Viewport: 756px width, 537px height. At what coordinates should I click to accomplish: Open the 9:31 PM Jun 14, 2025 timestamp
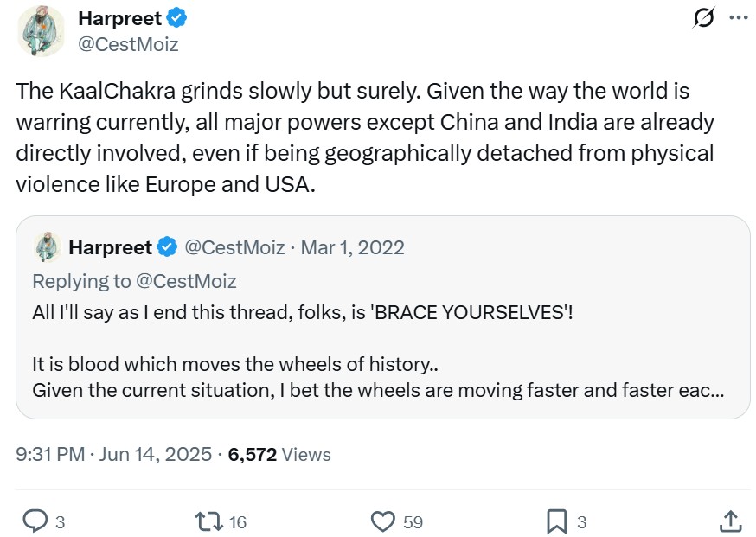[x=112, y=454]
